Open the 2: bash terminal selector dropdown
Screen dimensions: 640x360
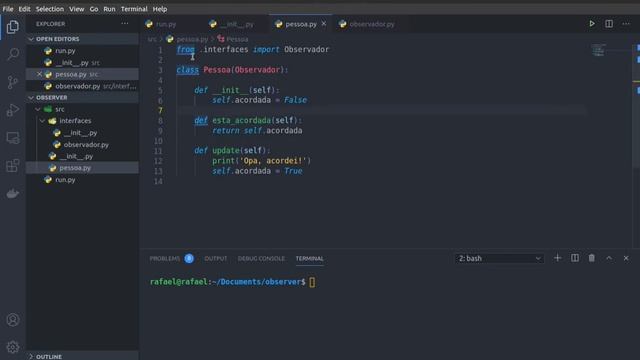point(500,258)
